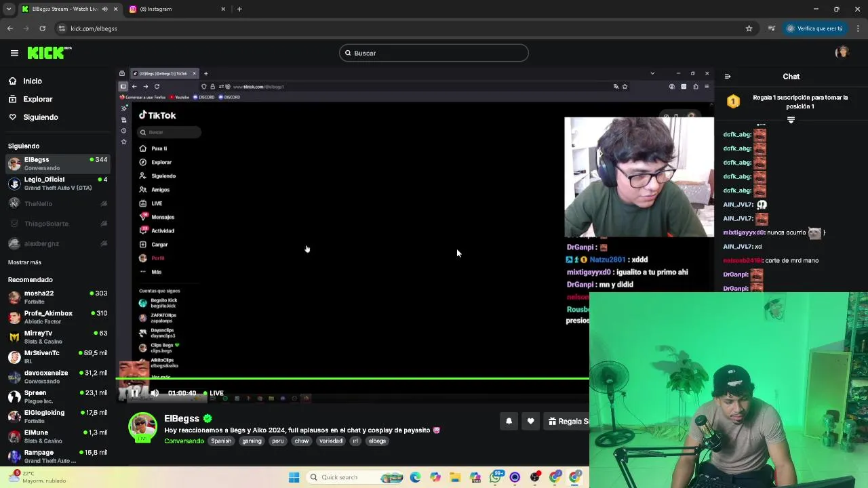Open Profe_Akimbox recommended channel
This screenshot has width=868, height=488.
58,317
